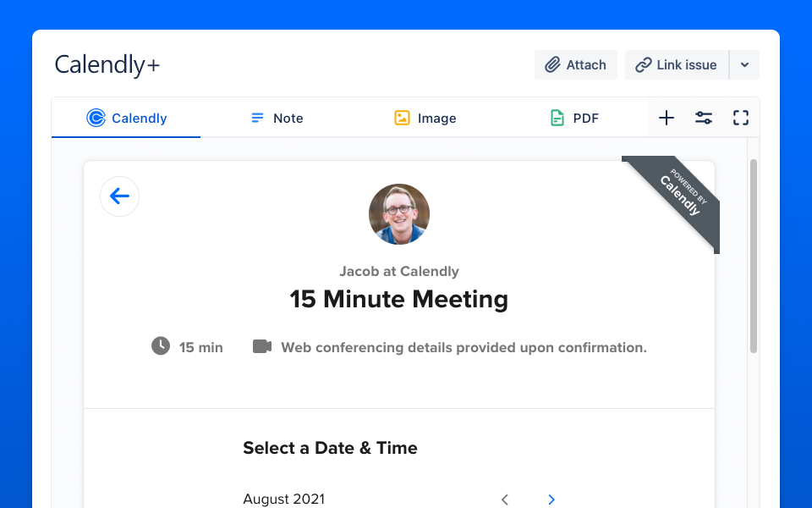Click the web conferencing details text
The height and width of the screenshot is (508, 812).
[x=464, y=347]
